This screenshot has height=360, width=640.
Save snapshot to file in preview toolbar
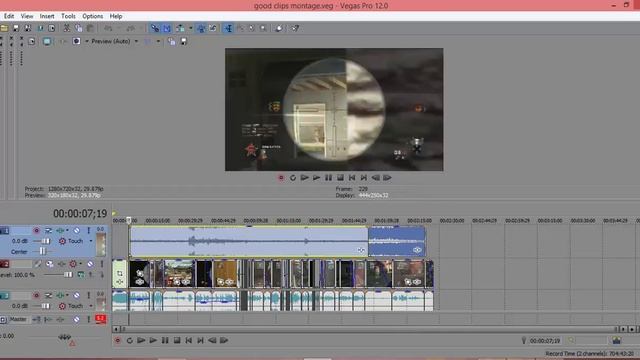click(184, 41)
